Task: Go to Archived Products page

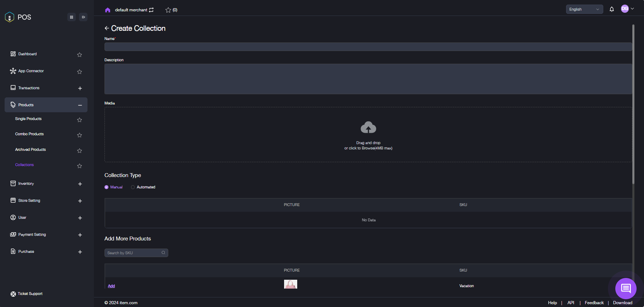Action: [30, 150]
